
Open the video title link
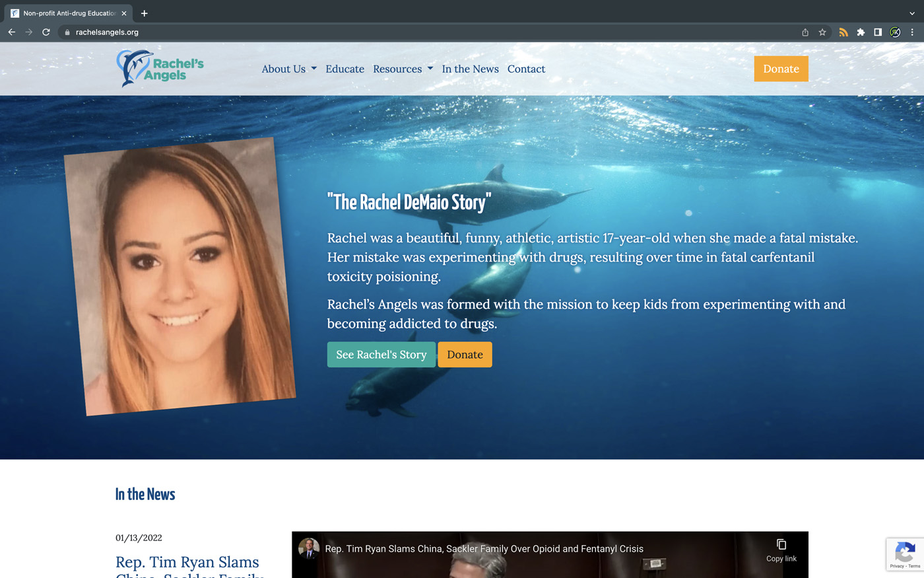[484, 549]
